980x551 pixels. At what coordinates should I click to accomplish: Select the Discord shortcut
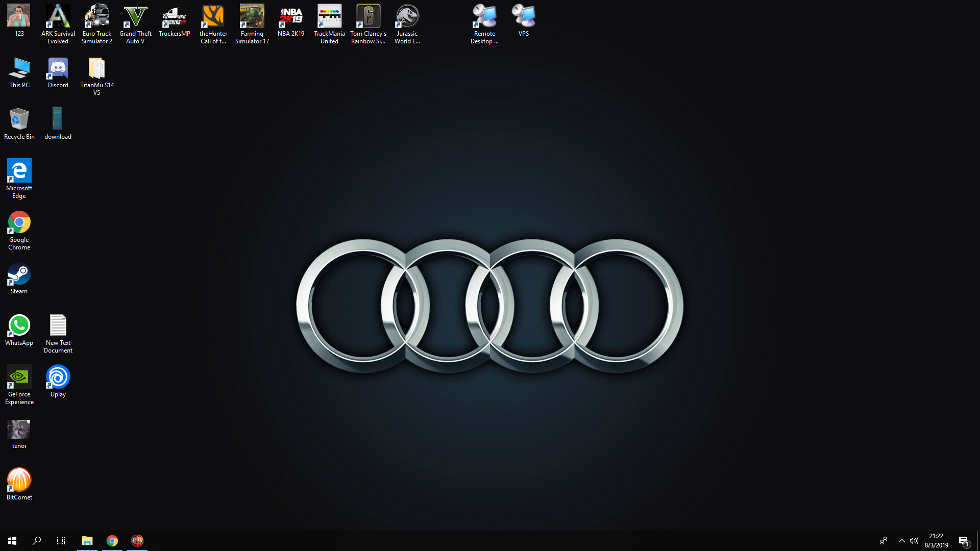click(x=58, y=72)
